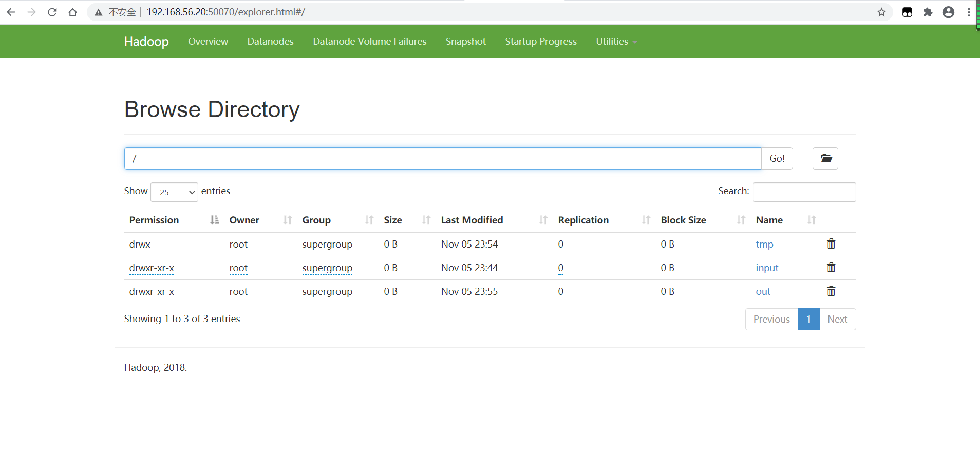Sort by Block Size column arrow
Screen dimensions: 980x468
pyautogui.click(x=741, y=220)
